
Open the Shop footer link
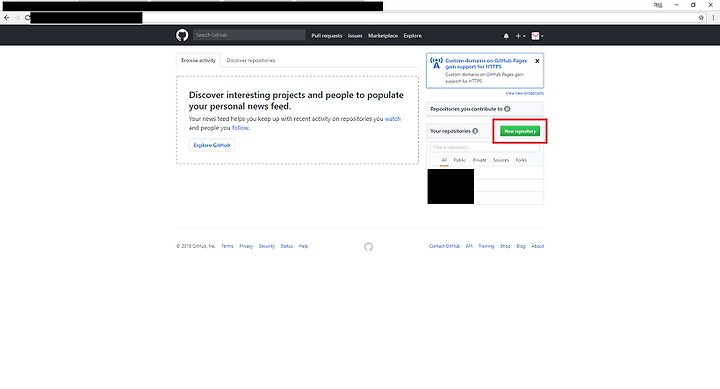[x=505, y=246]
